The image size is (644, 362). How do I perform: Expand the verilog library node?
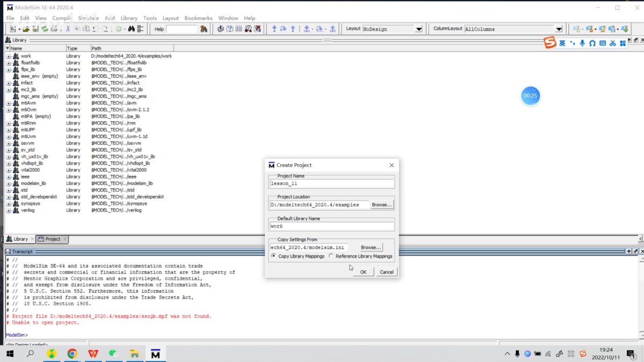[9, 210]
